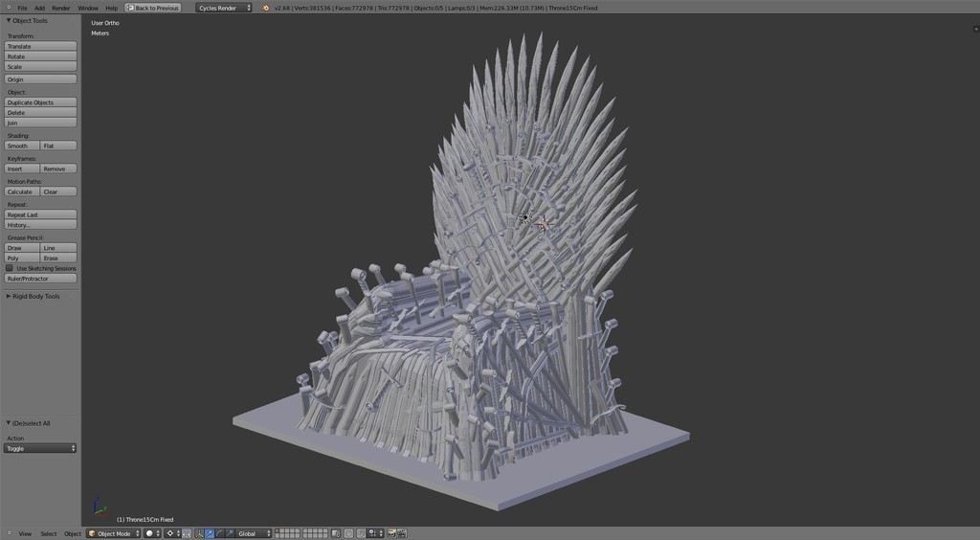
Task: Click the Join button
Action: tap(40, 123)
